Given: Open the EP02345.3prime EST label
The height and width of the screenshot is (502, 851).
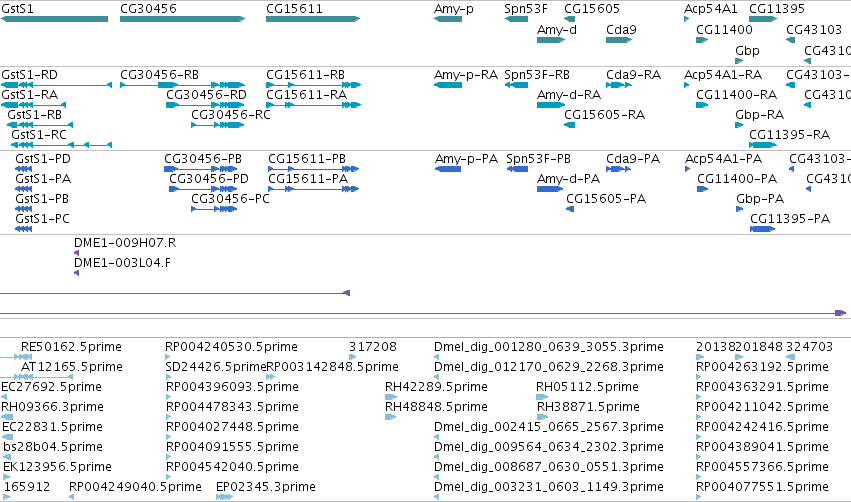Looking at the screenshot, I should click(266, 487).
